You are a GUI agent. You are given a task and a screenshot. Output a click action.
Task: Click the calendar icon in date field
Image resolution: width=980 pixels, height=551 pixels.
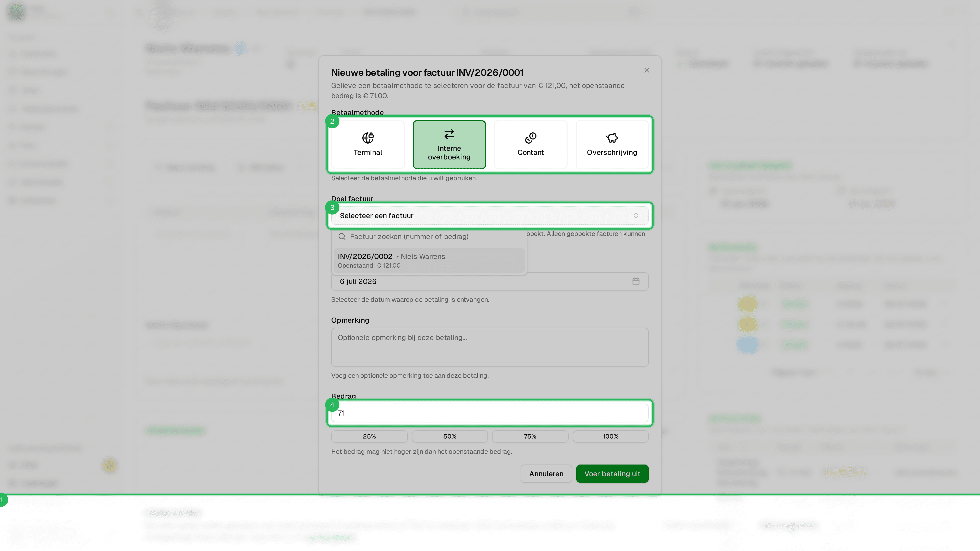[x=636, y=281]
